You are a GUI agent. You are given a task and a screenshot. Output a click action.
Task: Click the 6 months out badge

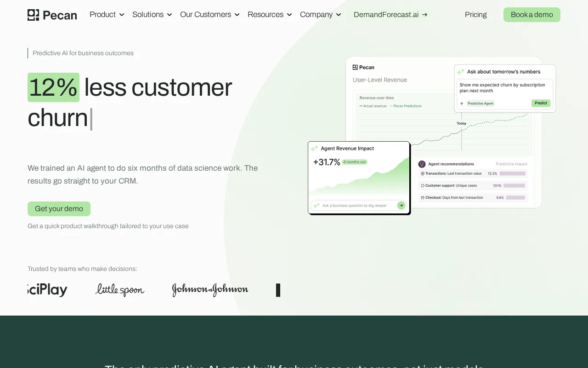pyautogui.click(x=355, y=162)
